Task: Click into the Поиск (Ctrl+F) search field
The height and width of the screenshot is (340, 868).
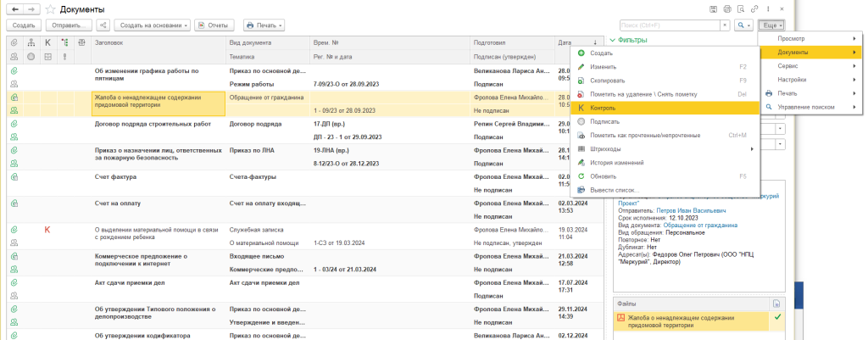Action: tap(670, 25)
